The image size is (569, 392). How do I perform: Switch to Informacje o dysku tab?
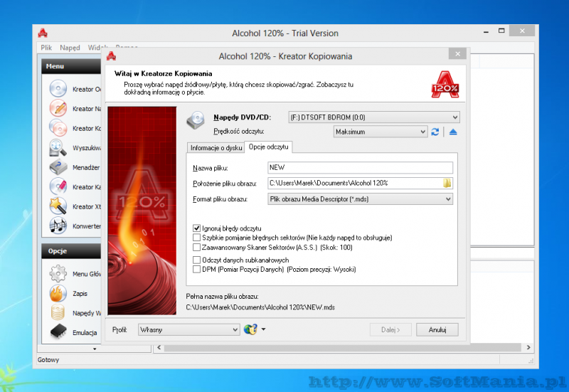click(216, 148)
